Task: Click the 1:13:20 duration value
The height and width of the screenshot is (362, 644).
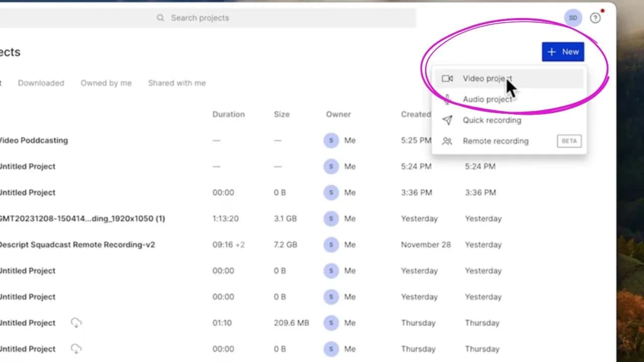Action: (x=225, y=219)
